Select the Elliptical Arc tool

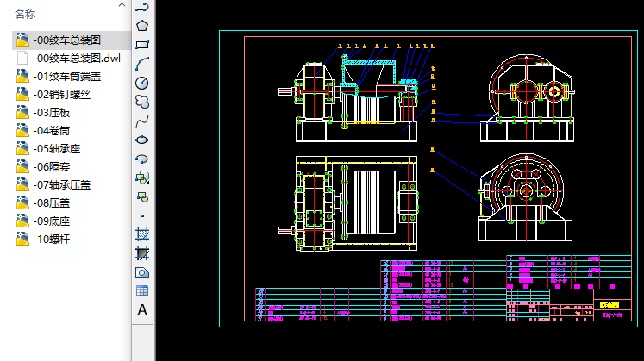(x=142, y=159)
